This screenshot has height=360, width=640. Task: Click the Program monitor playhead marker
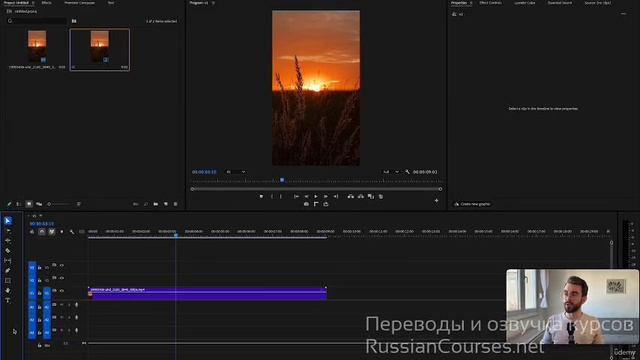(x=282, y=180)
